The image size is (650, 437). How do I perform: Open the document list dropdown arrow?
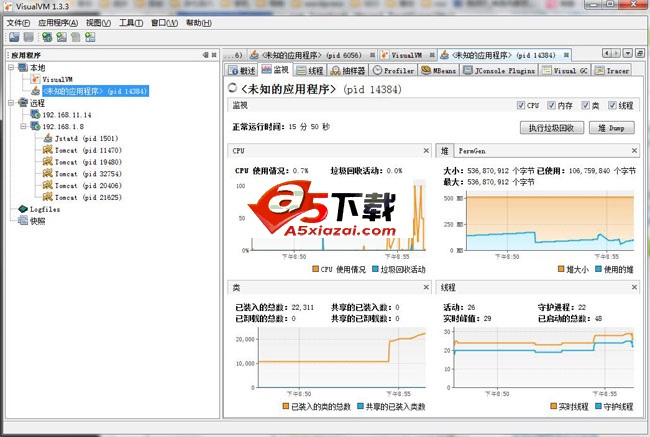click(x=628, y=53)
